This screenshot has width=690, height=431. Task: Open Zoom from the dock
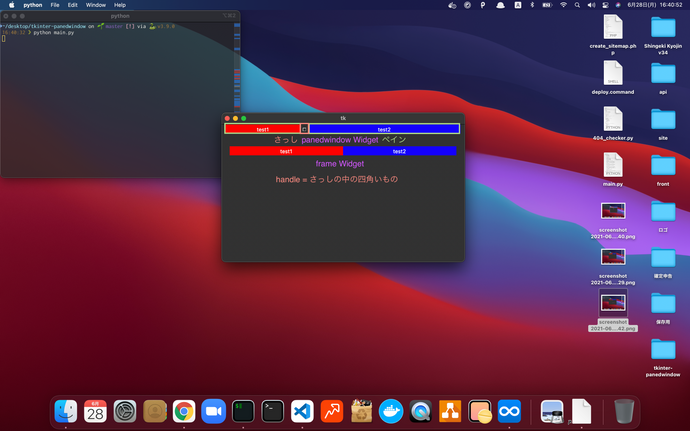213,410
